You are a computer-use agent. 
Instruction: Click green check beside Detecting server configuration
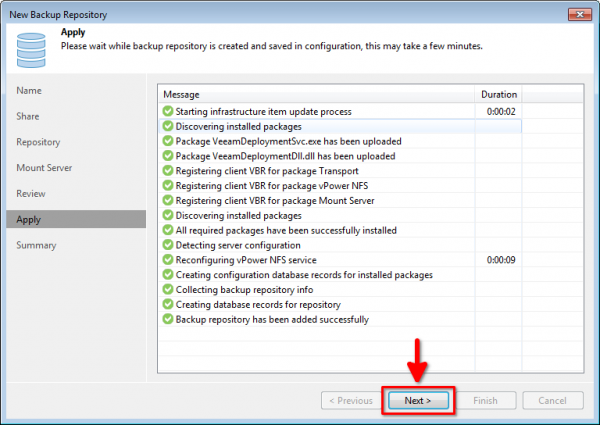tap(167, 245)
